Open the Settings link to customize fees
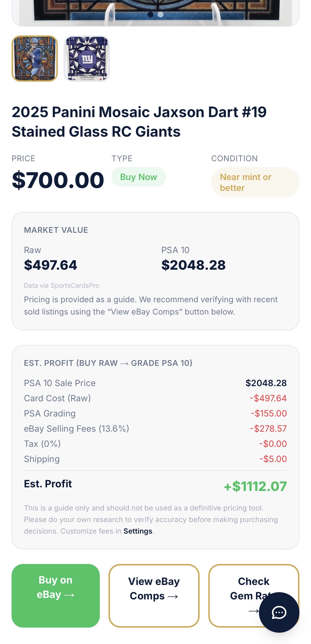 click(138, 531)
